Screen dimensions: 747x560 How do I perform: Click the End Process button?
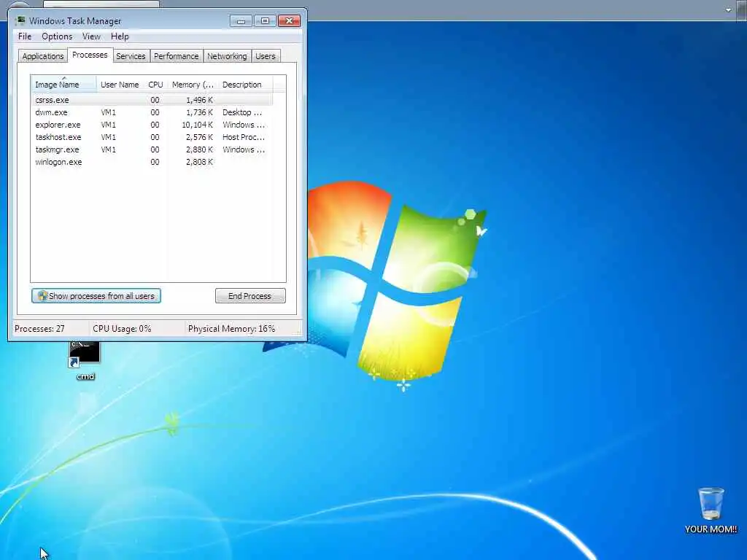(x=250, y=296)
